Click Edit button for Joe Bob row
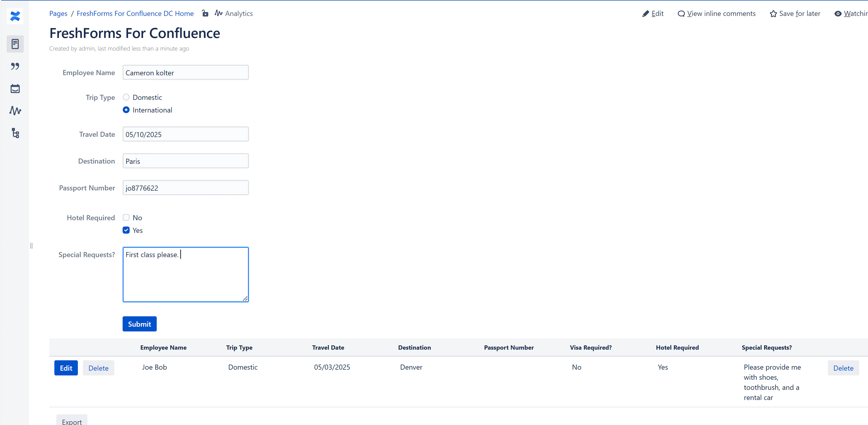 click(x=66, y=368)
